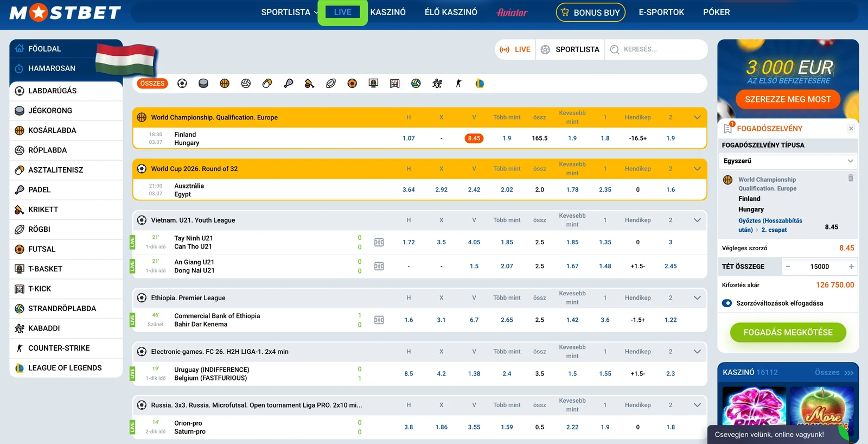Screen dimensions: 868x444
Task: Select the football filter icon in sports row
Action: [182, 84]
